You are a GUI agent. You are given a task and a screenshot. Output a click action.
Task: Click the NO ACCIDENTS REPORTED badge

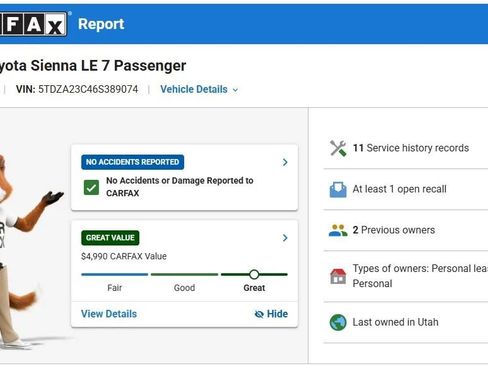point(133,162)
